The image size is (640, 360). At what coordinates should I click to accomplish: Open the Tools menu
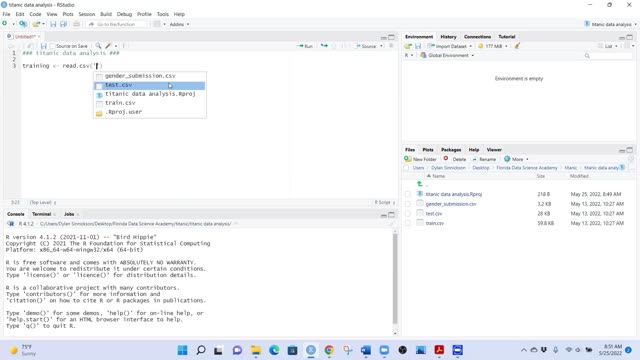pyautogui.click(x=162, y=14)
